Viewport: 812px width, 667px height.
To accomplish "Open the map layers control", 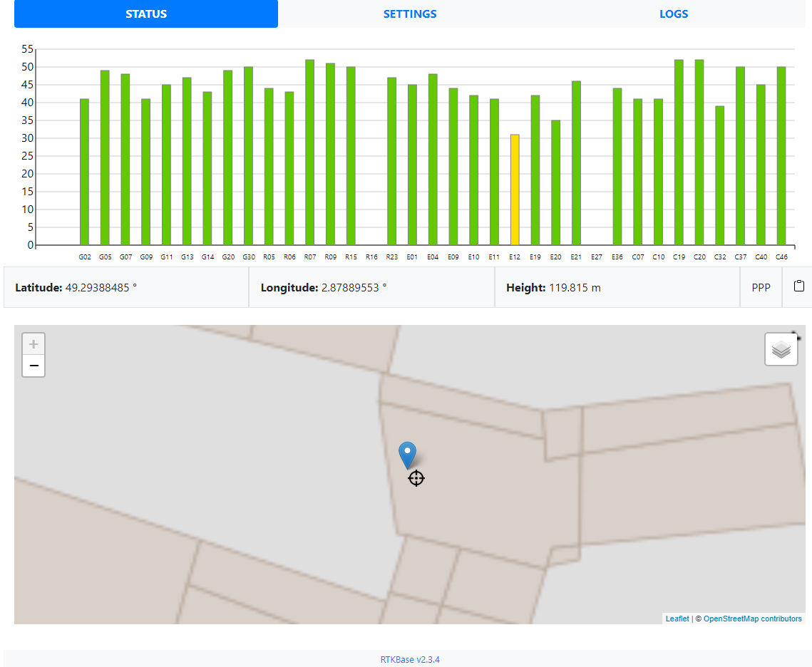I will click(781, 349).
